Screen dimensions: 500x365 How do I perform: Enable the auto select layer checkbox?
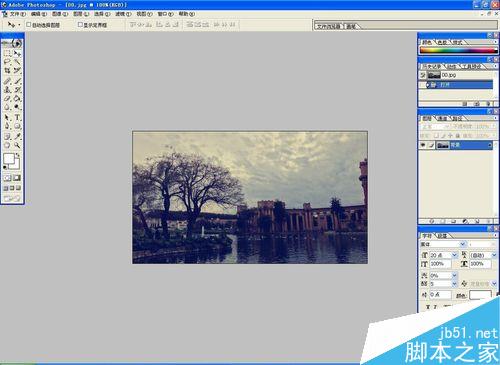pyautogui.click(x=29, y=24)
